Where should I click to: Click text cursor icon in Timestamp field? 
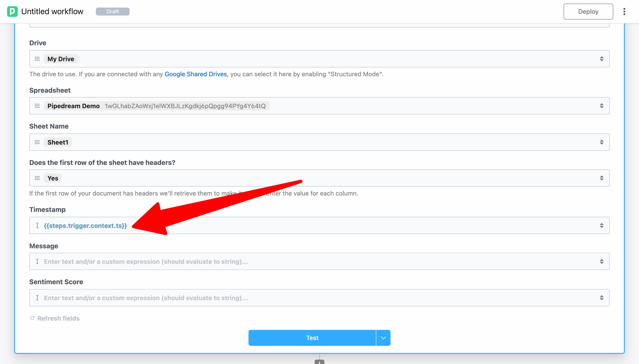37,225
